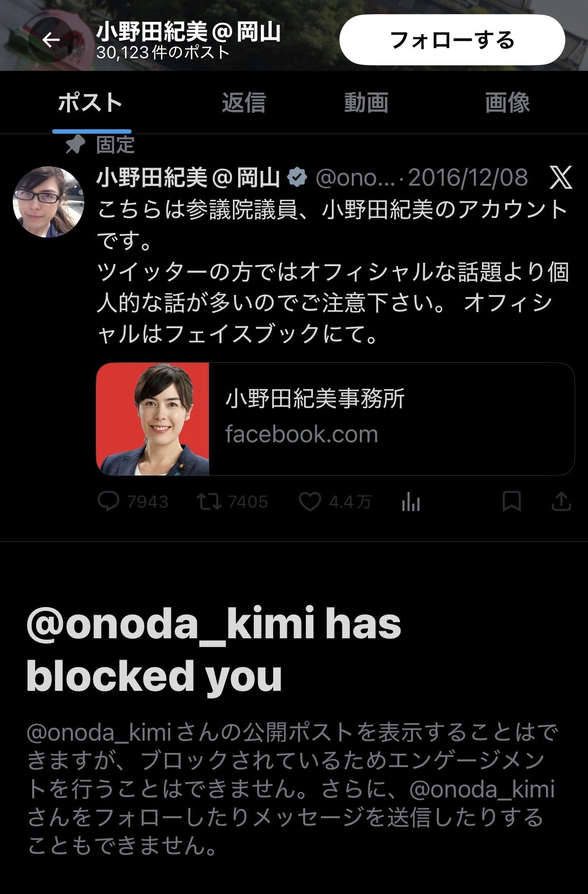Viewport: 588px width, 894px height.
Task: Tap the pinned post body text
Action: 331,272
